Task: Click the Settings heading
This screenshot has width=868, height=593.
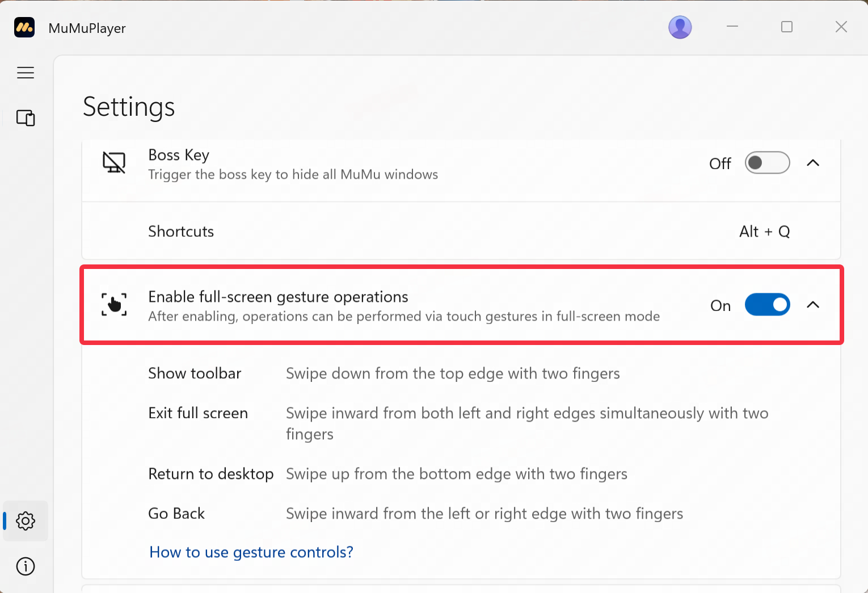Action: (x=129, y=107)
